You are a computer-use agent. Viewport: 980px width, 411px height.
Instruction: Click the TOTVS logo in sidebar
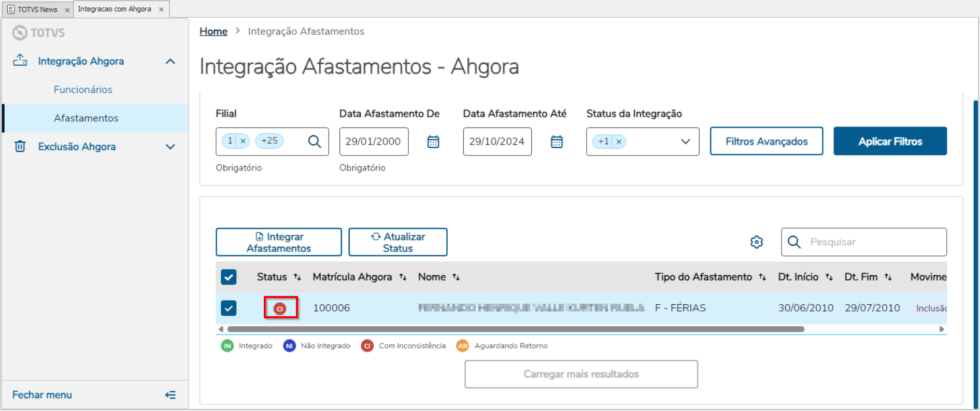tap(39, 33)
